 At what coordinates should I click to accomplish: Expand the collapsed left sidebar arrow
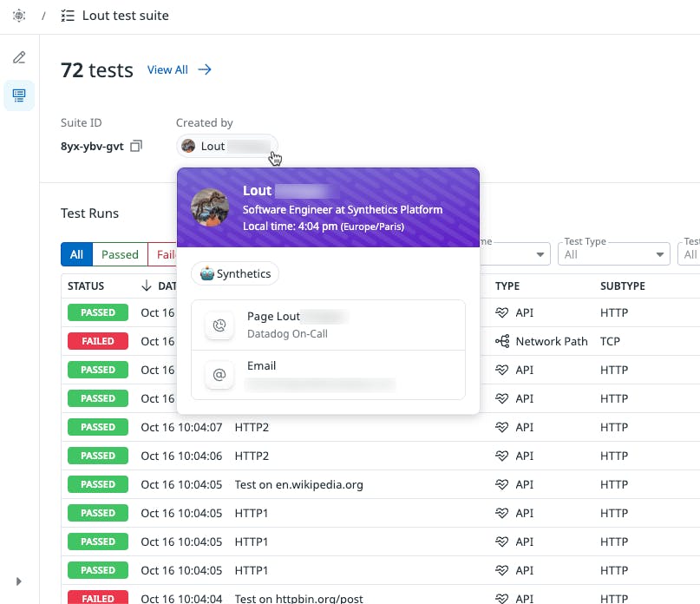[x=18, y=581]
